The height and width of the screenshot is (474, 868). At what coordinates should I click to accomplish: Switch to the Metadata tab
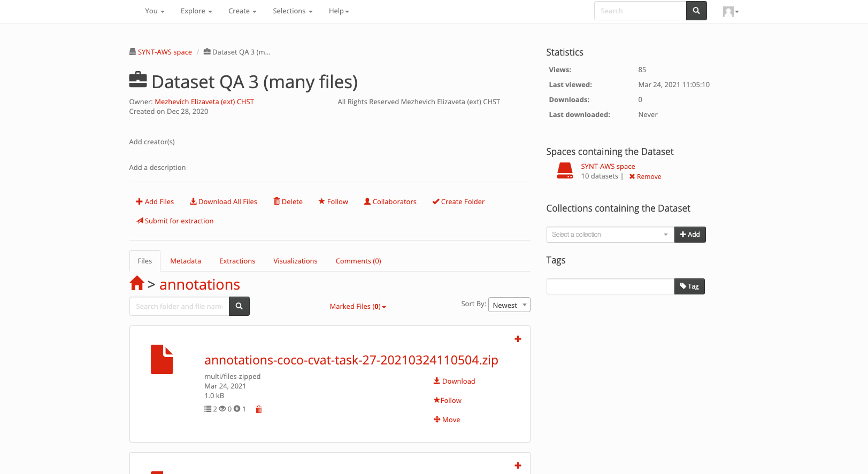(x=186, y=261)
